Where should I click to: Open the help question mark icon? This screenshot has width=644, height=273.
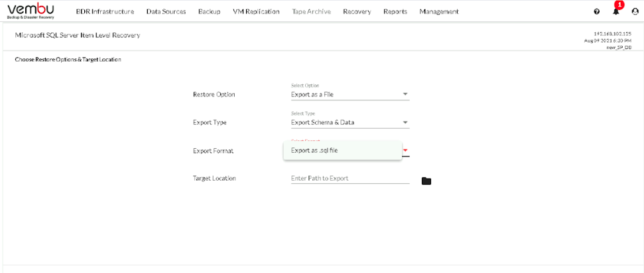(597, 11)
